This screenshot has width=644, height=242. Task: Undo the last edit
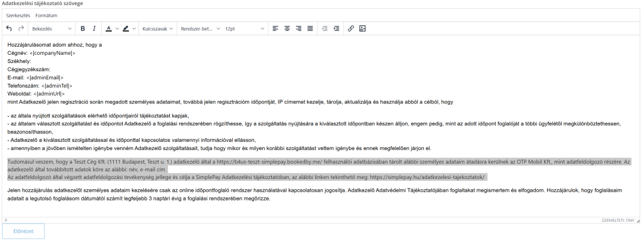[x=9, y=29]
